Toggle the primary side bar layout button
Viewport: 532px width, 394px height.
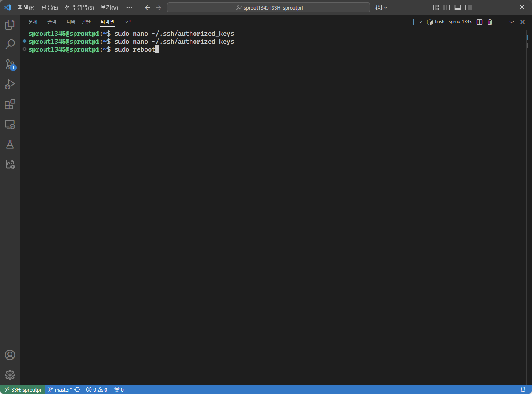(447, 7)
